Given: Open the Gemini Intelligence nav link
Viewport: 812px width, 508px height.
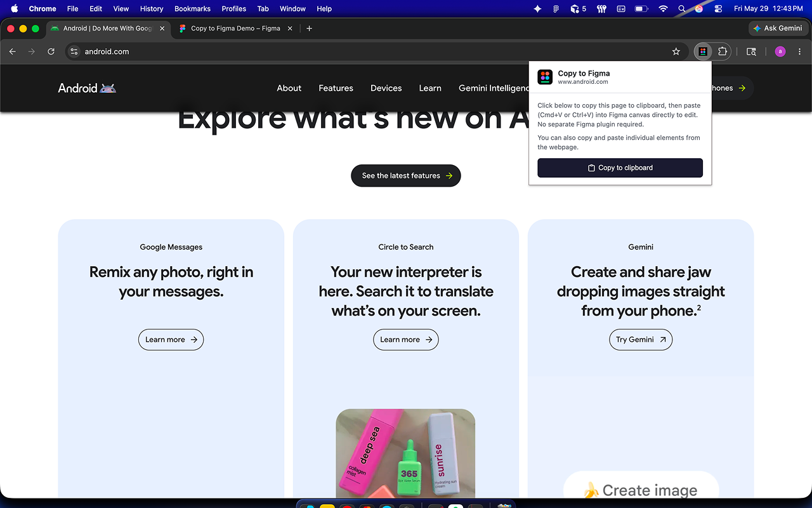Looking at the screenshot, I should (494, 88).
